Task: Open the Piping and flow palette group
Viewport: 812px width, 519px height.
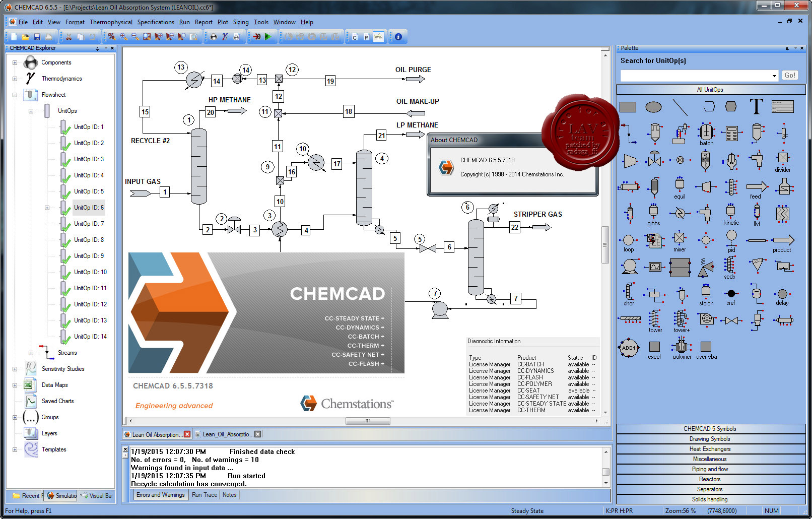Action: (710, 469)
